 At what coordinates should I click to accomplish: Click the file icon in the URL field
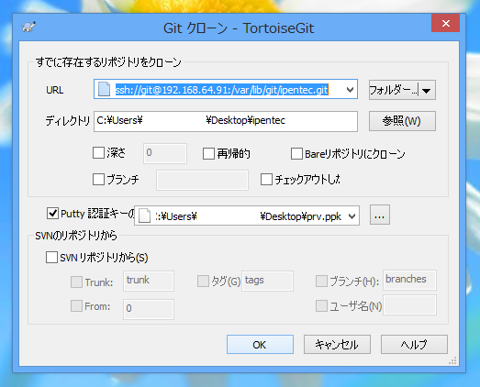coord(104,89)
